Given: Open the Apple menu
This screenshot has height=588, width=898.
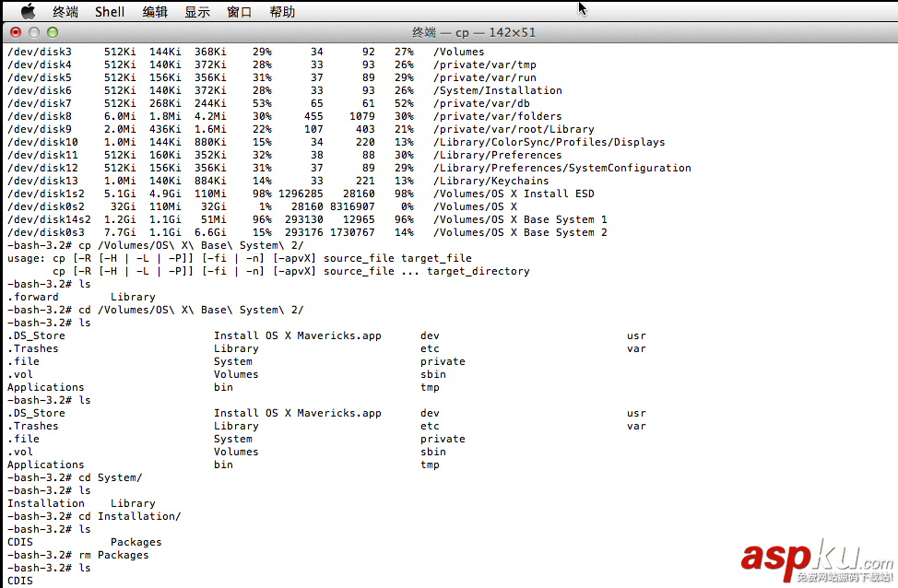Looking at the screenshot, I should tap(28, 11).
